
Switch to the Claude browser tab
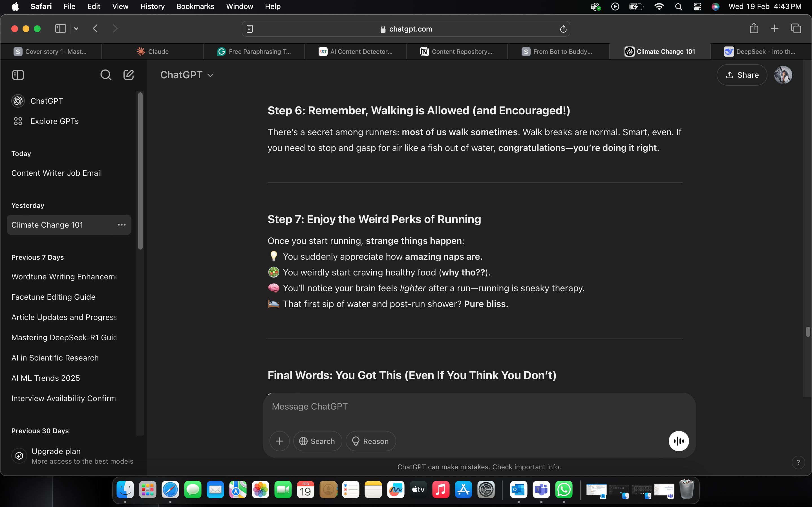[153, 52]
